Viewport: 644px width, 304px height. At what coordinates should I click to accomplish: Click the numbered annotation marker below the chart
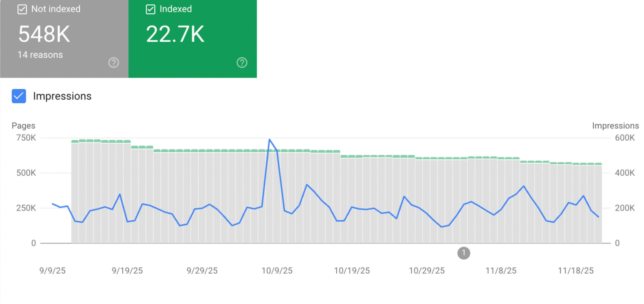coord(464,253)
